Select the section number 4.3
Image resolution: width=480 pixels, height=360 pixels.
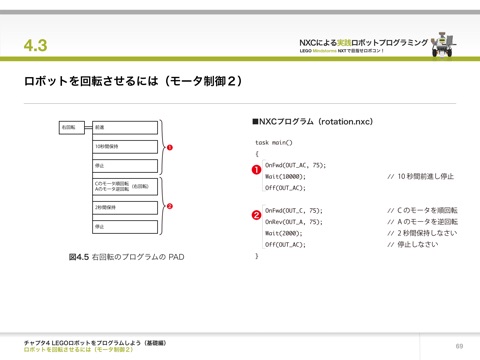35,45
